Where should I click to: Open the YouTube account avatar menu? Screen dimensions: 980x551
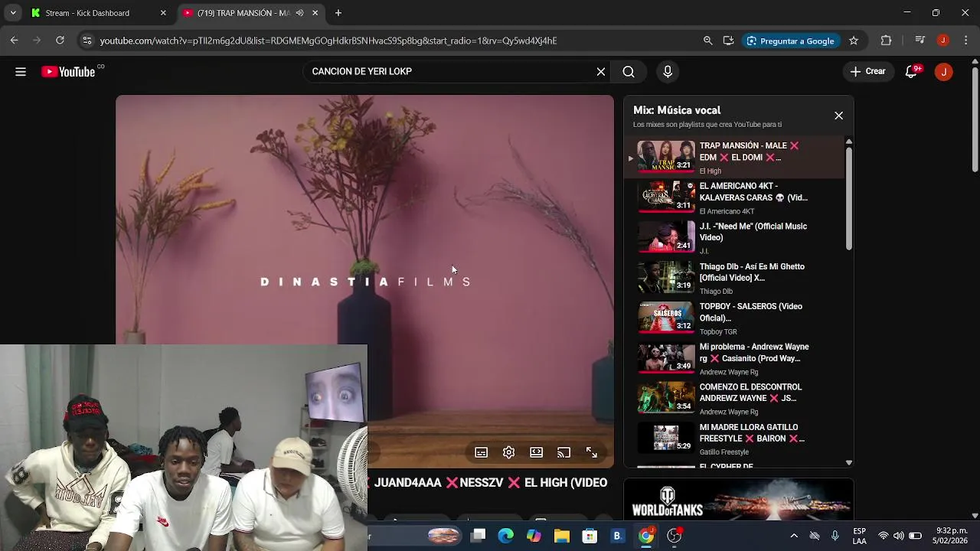click(943, 72)
